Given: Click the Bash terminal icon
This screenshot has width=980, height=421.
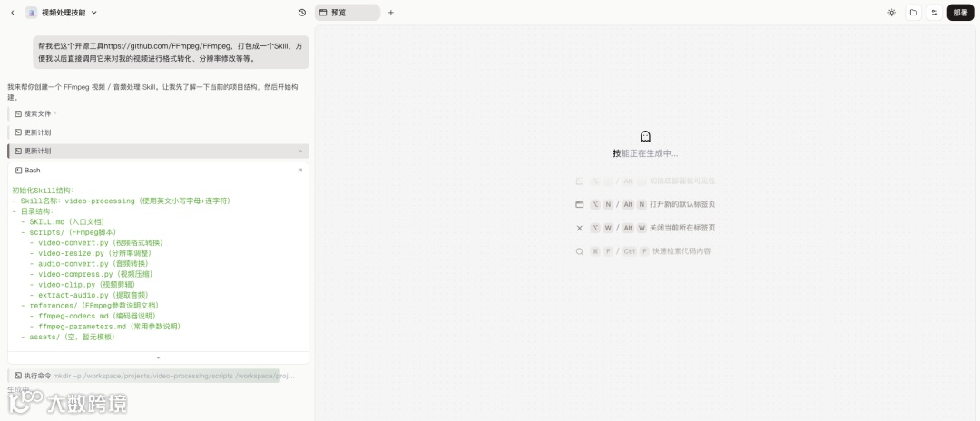Looking at the screenshot, I should coord(19,170).
